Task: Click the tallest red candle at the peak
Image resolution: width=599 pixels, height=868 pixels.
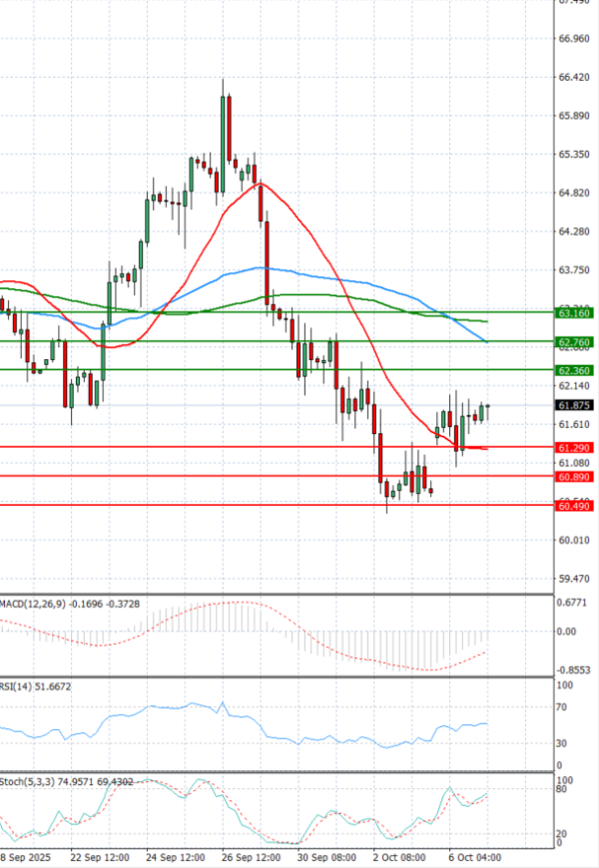Action: (229, 128)
